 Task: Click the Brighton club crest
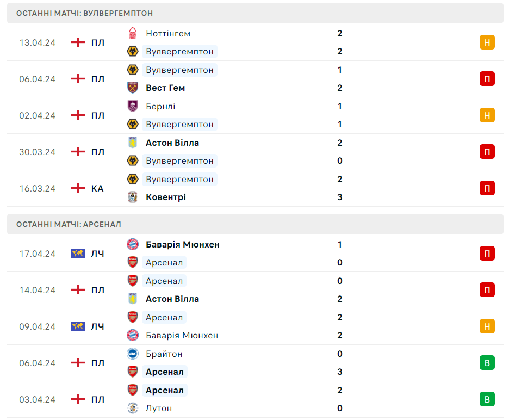tap(133, 354)
